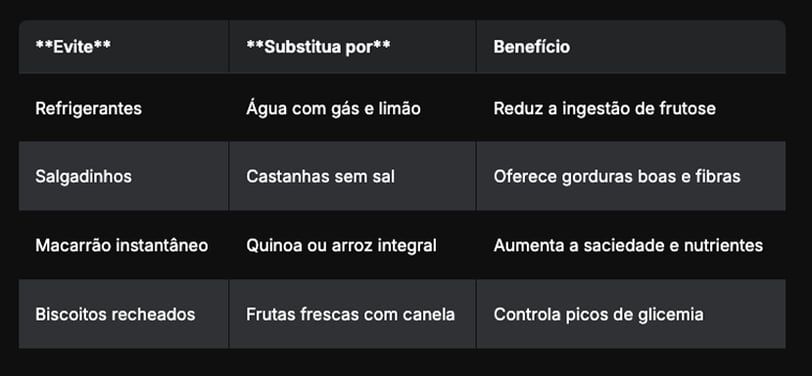
Task: Click the **Evite** column header
Action: pyautogui.click(x=124, y=47)
